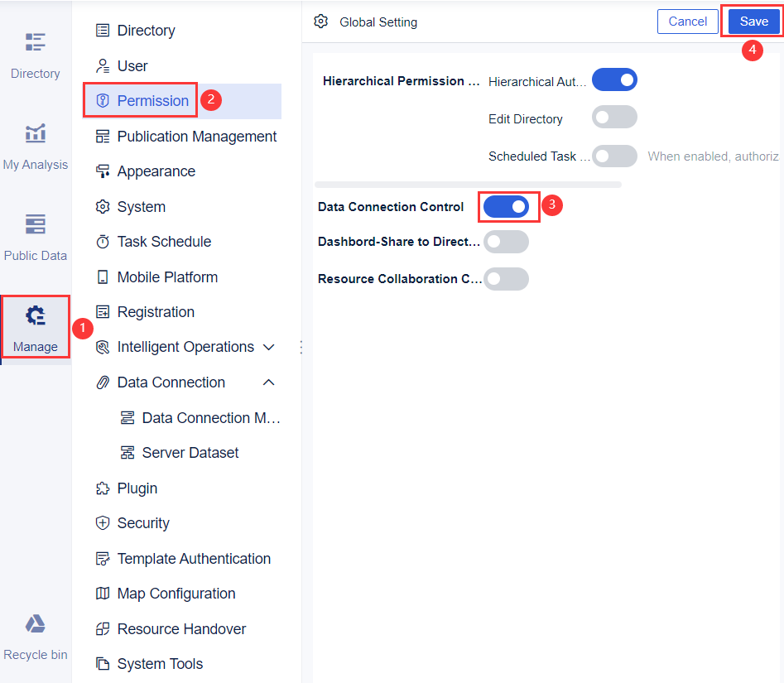
Task: Select System Tools from the menu
Action: tap(159, 663)
